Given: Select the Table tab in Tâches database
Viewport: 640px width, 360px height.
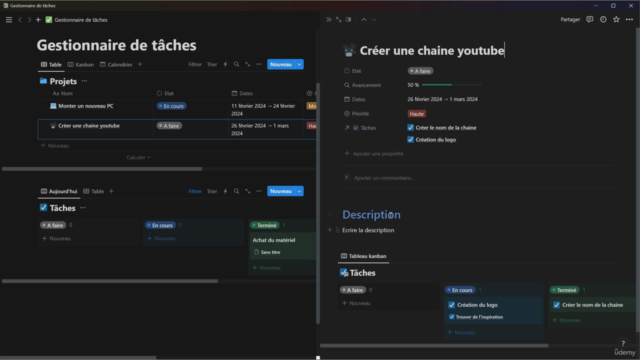Looking at the screenshot, I should click(93, 191).
